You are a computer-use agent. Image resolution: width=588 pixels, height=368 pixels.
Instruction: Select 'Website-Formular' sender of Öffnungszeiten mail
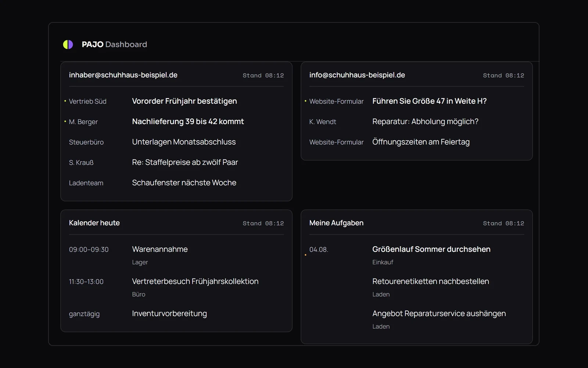click(x=336, y=142)
